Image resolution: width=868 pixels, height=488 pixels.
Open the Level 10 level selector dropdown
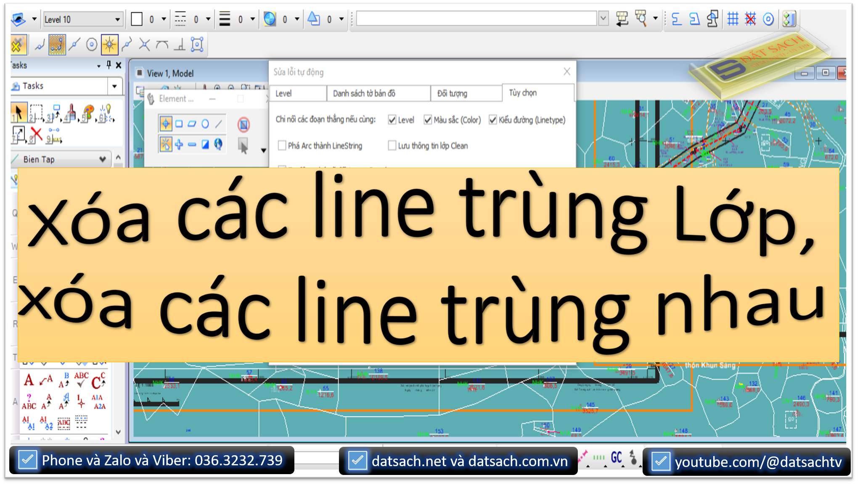[x=118, y=19]
